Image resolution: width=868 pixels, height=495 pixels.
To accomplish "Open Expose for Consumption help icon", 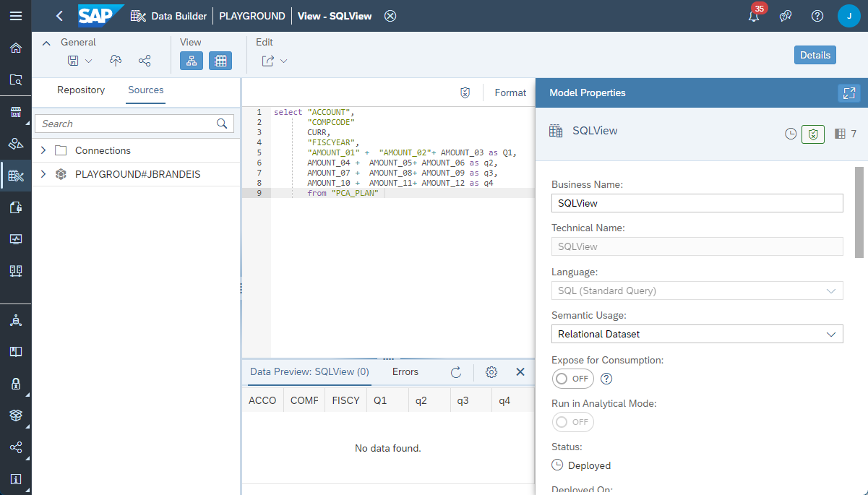I will [x=607, y=379].
